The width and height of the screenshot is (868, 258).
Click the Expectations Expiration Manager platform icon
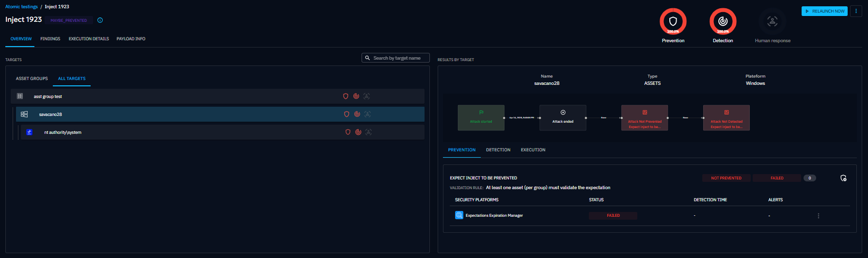coord(459,215)
